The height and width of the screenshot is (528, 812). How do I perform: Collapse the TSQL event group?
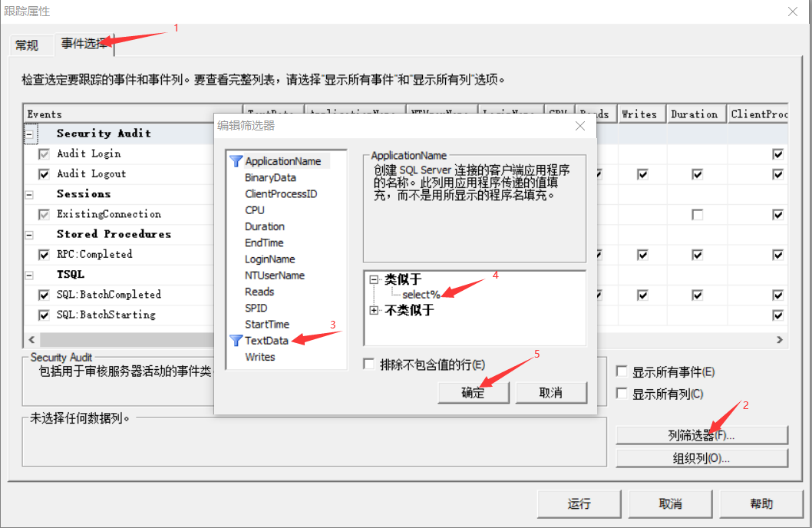[x=29, y=276]
